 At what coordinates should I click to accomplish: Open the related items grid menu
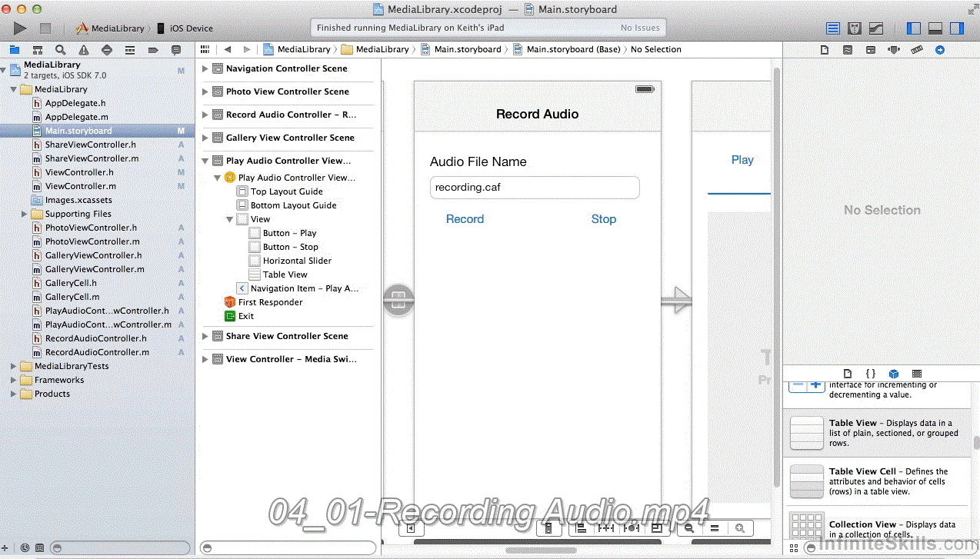[x=205, y=49]
